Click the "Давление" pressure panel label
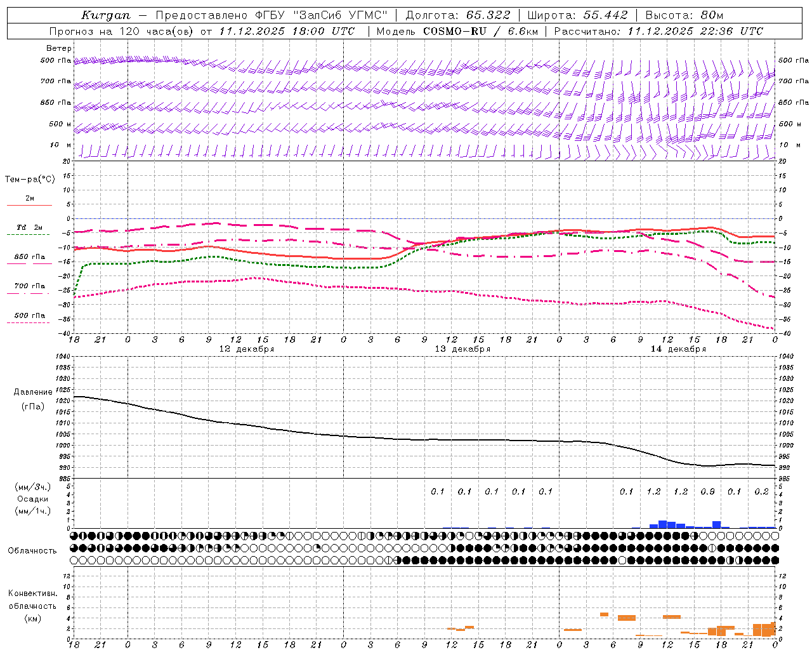The width and height of the screenshot is (812, 650). (33, 392)
